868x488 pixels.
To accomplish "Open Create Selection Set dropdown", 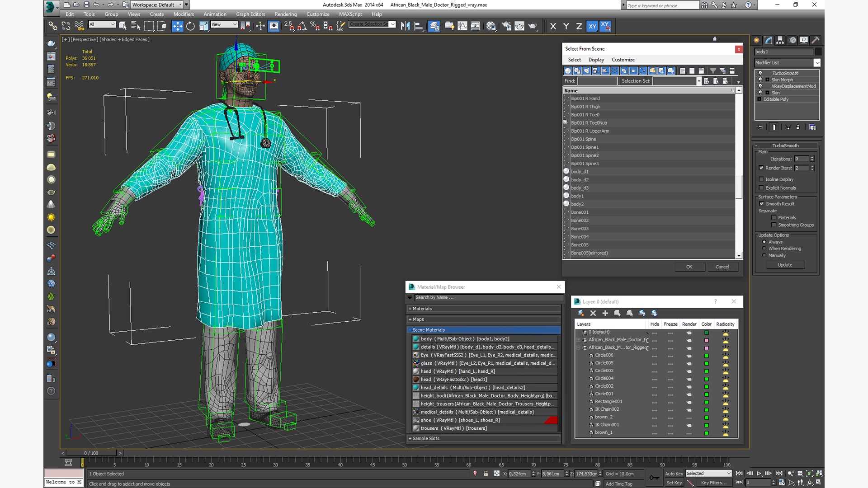I will tap(392, 24).
